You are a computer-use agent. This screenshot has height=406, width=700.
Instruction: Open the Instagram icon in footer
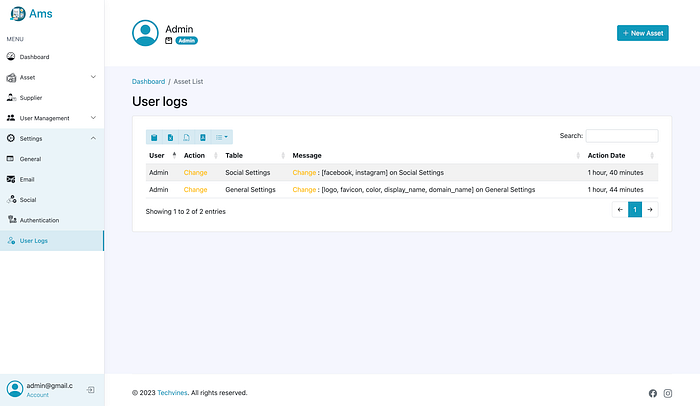click(x=668, y=393)
